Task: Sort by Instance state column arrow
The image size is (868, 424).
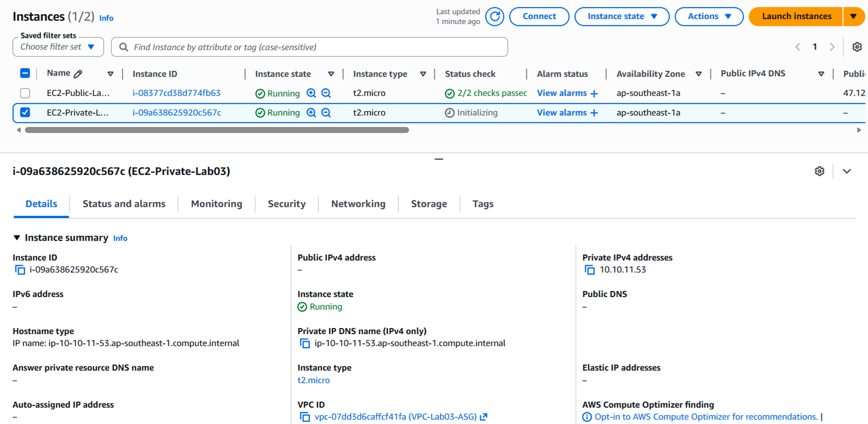Action: click(331, 74)
